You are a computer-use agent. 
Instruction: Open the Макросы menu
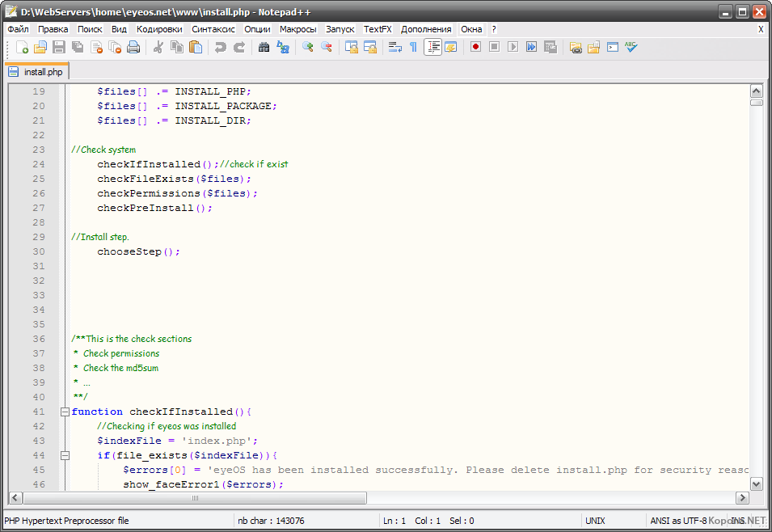pyautogui.click(x=298, y=29)
